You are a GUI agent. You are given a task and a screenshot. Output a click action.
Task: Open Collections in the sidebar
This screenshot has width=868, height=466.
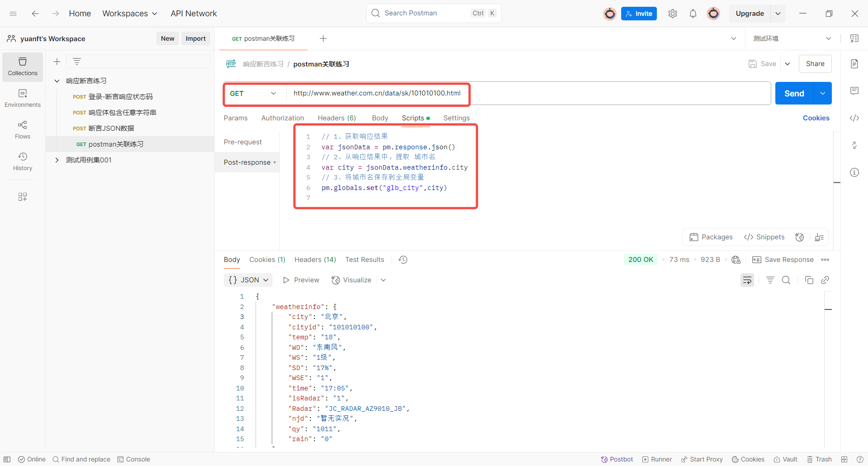coord(23,67)
